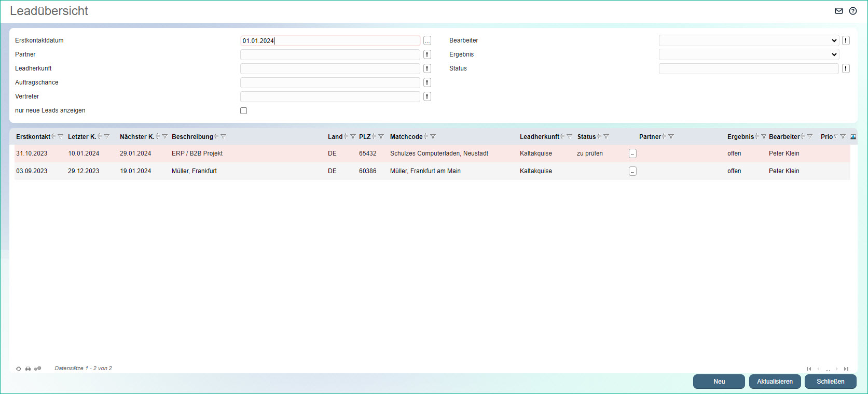The image size is (868, 394).
Task: Expand the Bearbeiter dropdown
Action: (749, 40)
